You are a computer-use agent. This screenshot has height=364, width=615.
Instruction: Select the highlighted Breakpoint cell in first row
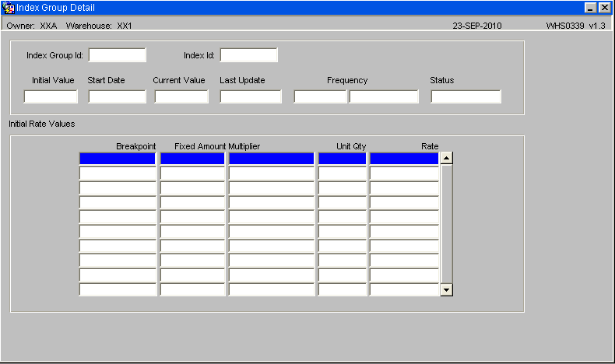pyautogui.click(x=118, y=159)
